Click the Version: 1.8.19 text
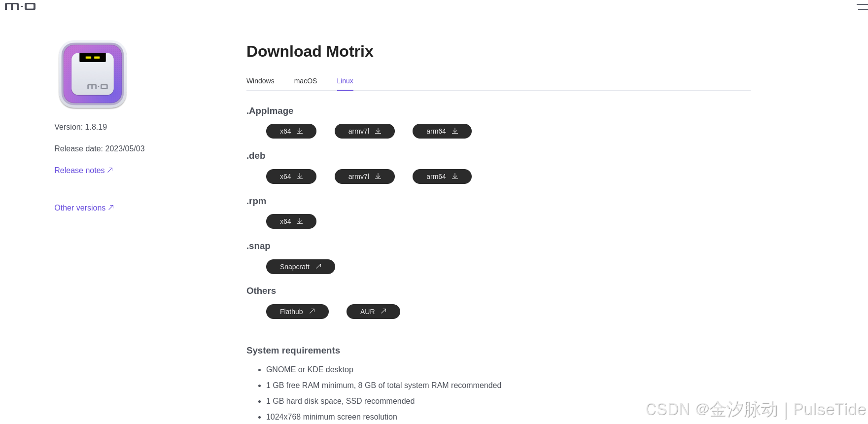This screenshot has height=424, width=868. [81, 127]
